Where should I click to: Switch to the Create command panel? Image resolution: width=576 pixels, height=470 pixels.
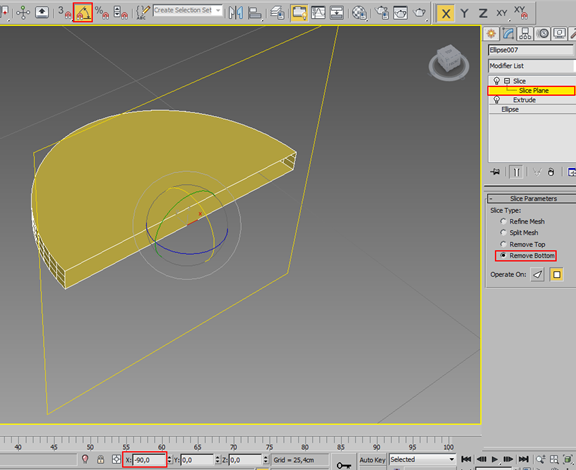491,34
